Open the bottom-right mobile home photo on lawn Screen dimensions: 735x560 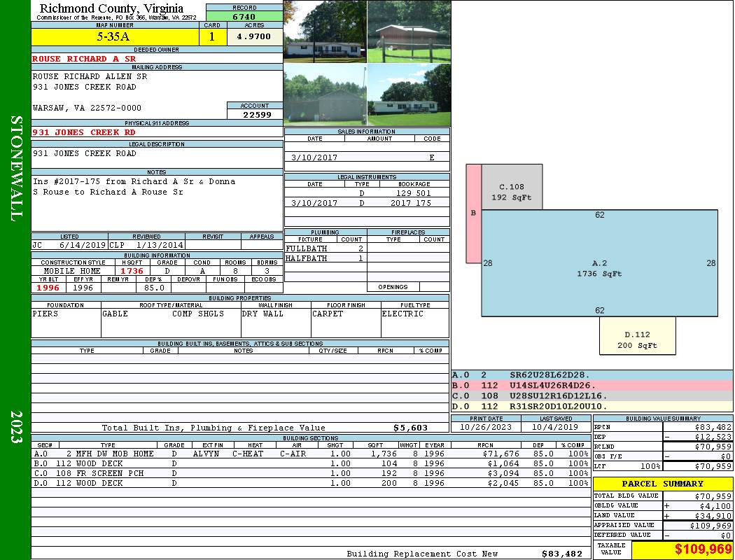[409, 95]
